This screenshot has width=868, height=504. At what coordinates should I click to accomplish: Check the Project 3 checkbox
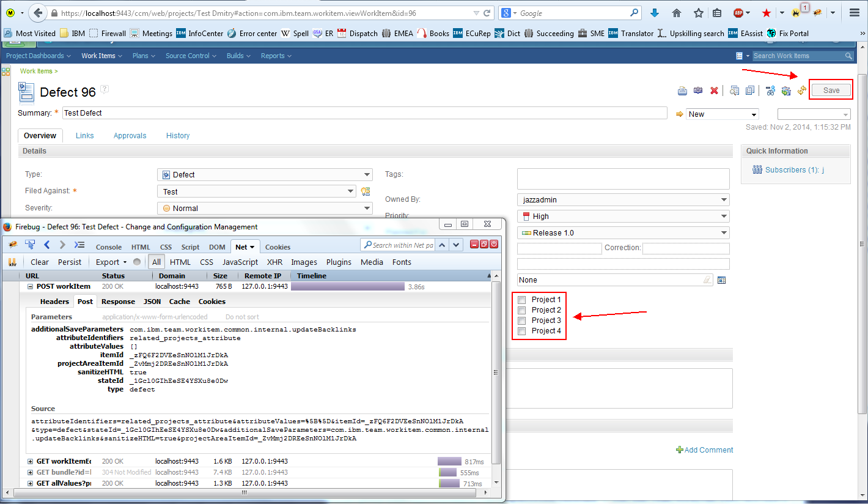pos(521,321)
